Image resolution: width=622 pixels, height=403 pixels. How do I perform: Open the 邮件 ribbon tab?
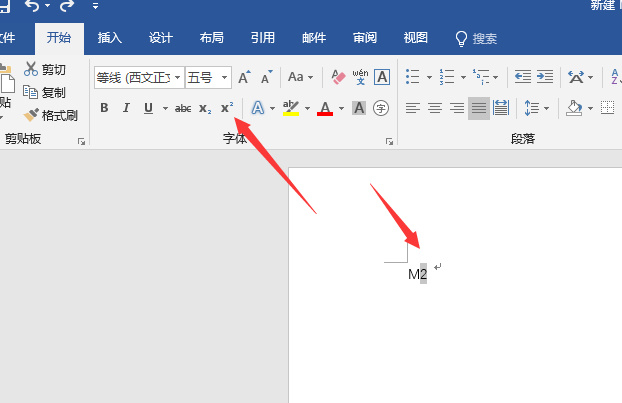[314, 38]
